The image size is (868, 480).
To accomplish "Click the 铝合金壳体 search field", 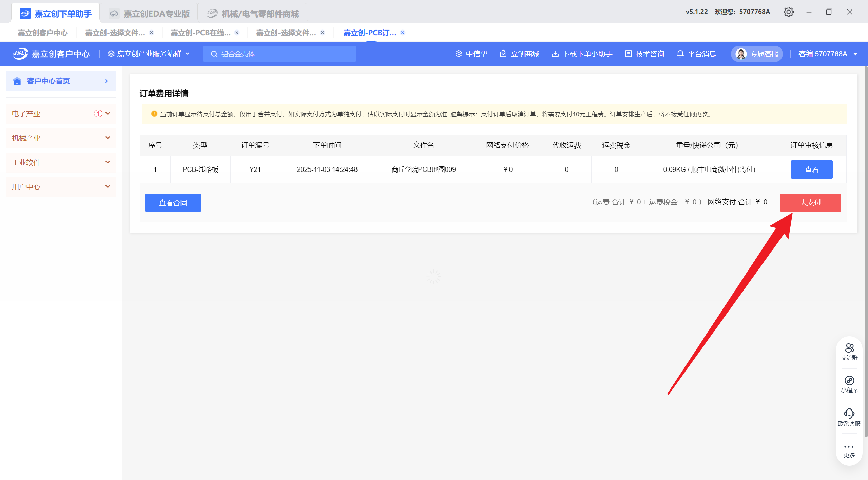I will tap(279, 54).
